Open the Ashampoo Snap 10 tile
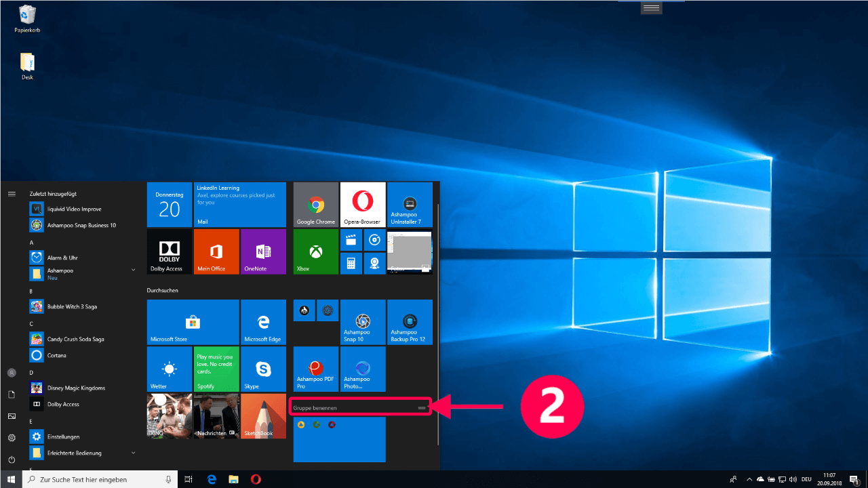 [363, 322]
